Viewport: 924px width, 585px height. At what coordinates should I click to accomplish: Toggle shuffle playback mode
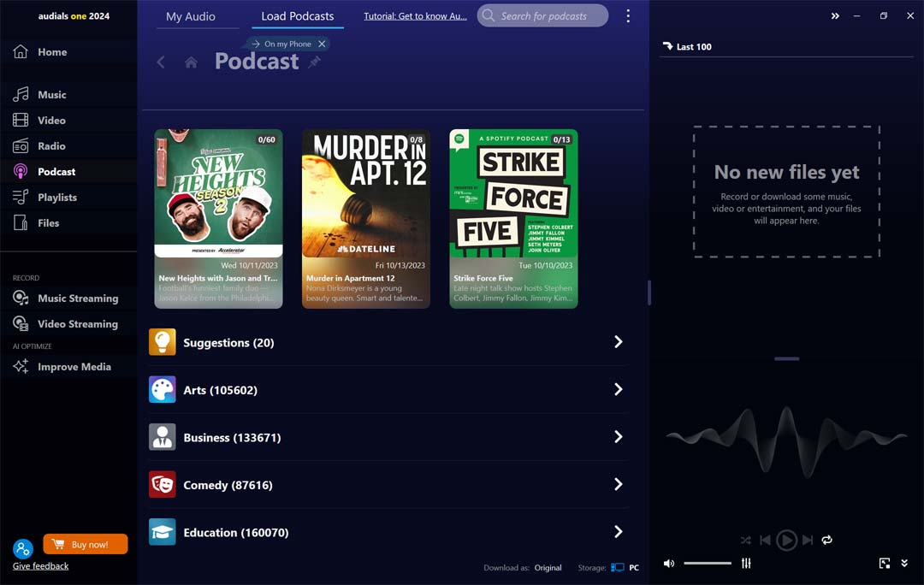[745, 540]
